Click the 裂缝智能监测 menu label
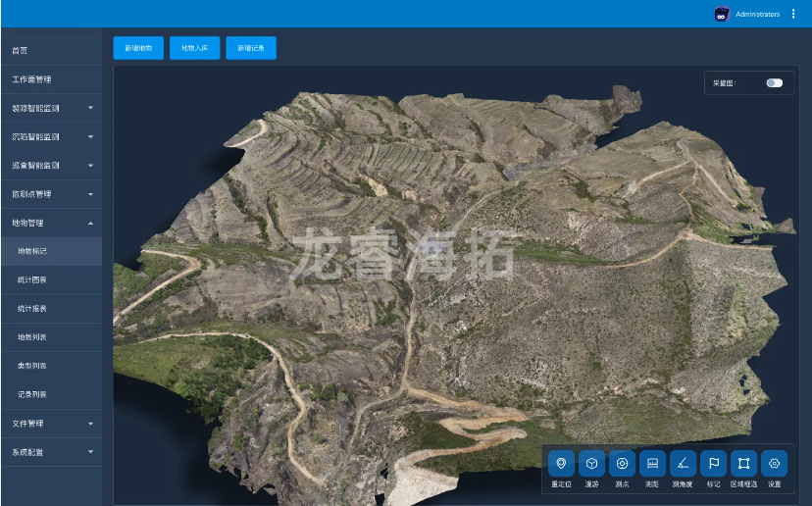The image size is (812, 506). pyautogui.click(x=35, y=108)
